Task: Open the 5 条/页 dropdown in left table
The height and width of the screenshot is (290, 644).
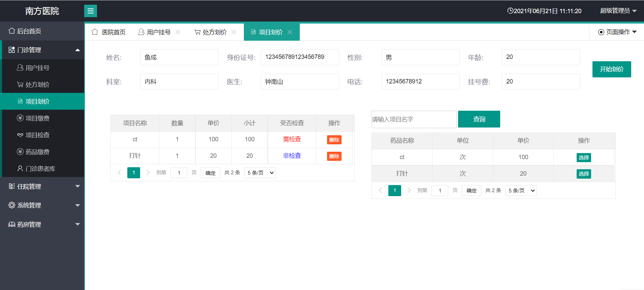Action: pyautogui.click(x=260, y=173)
